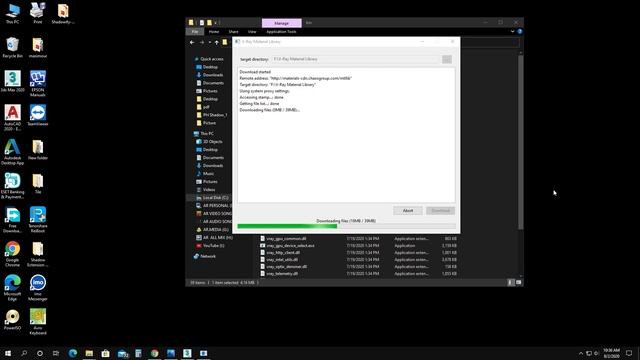
Task: Open the Recycle Bin desktop icon
Action: [12, 47]
